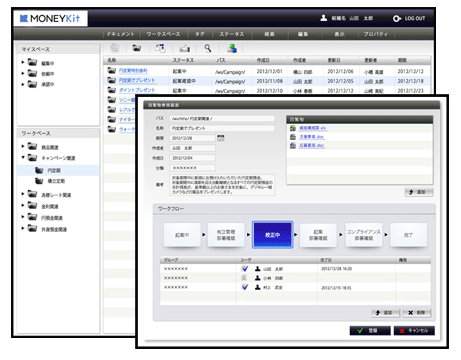The height and width of the screenshot is (360, 461).
Task: Open the ポイントプレゼント document link
Action: point(137,90)
